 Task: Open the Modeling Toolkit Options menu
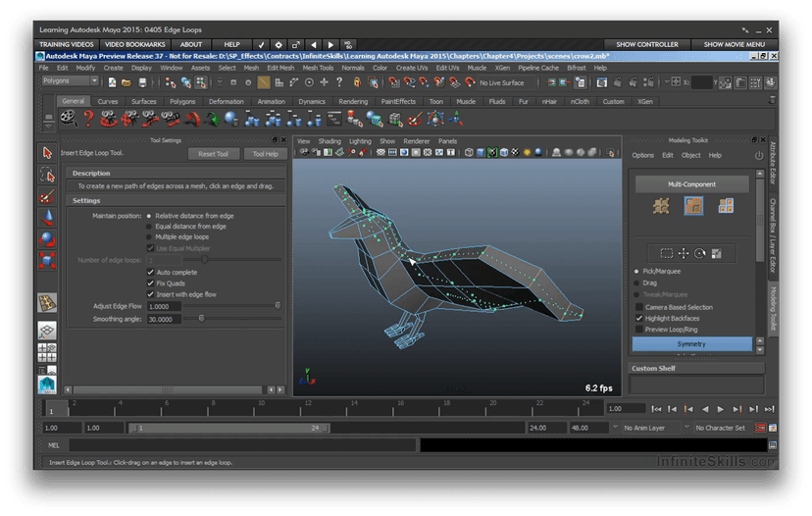tap(642, 155)
